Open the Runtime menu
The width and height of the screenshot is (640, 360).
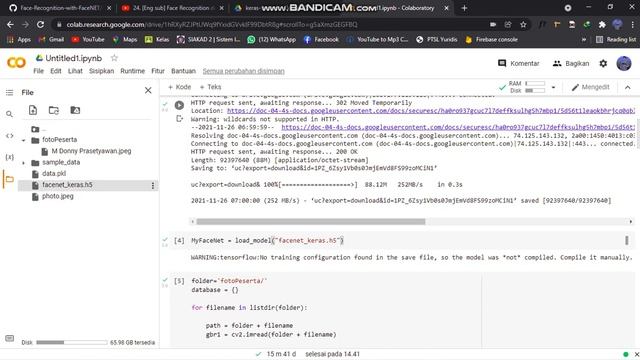[x=133, y=71]
